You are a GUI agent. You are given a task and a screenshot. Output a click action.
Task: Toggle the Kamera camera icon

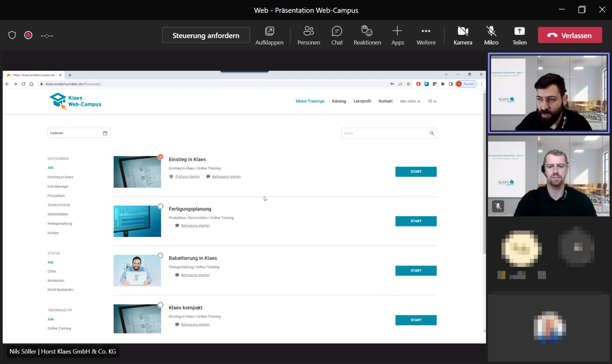coord(463,31)
